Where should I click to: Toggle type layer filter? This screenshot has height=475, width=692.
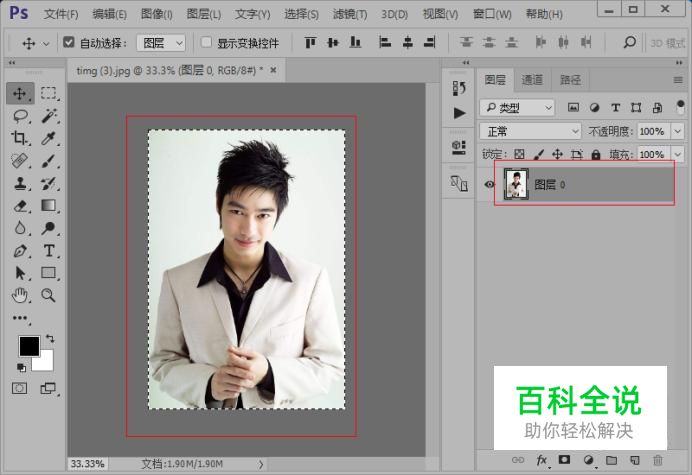(x=615, y=107)
